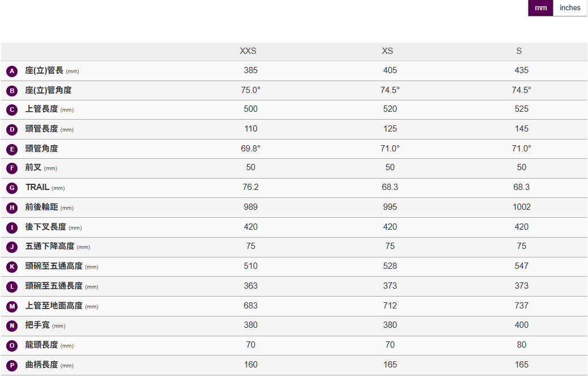Click the D badge for head tube length

(12, 130)
